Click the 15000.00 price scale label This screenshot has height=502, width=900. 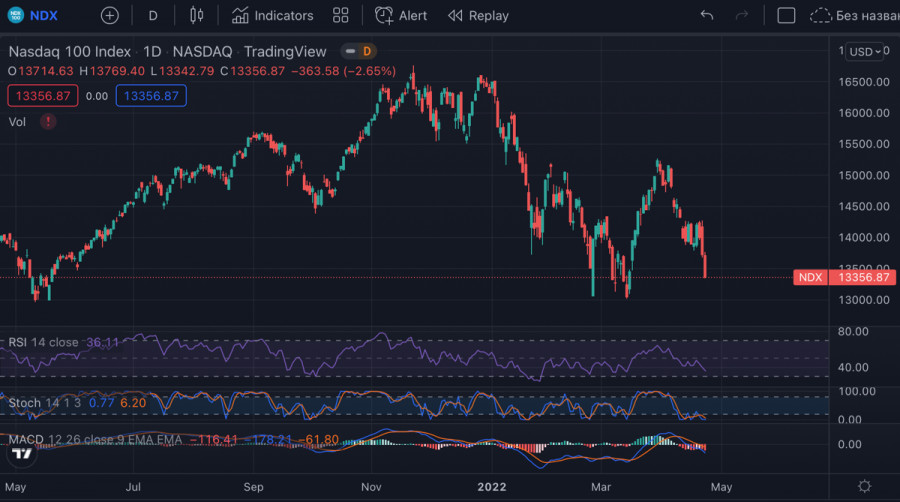[864, 176]
